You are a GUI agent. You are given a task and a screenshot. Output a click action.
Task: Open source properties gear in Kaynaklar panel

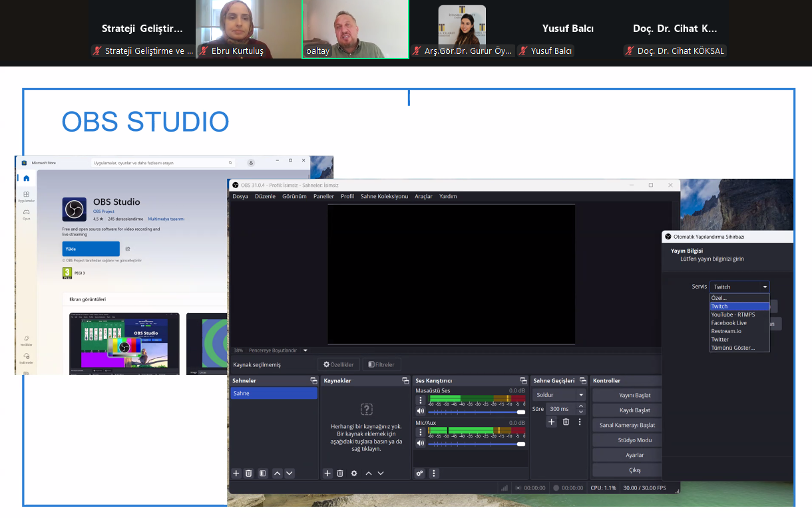pyautogui.click(x=354, y=473)
